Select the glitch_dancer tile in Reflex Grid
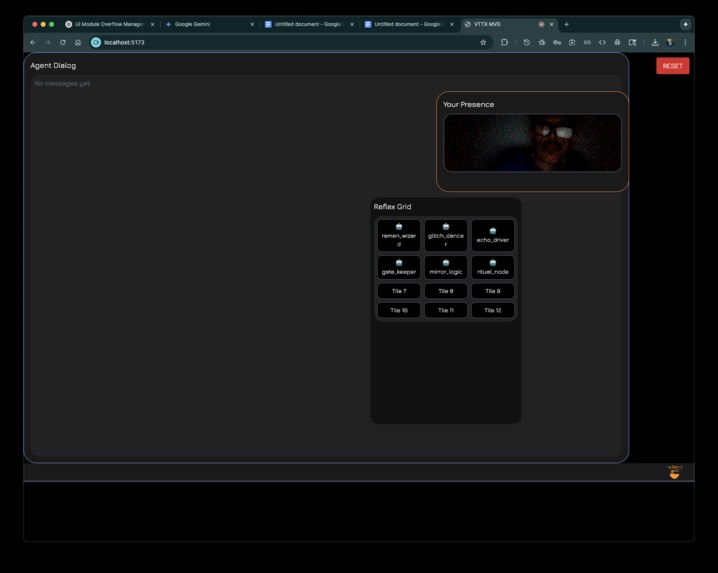The image size is (718, 573). 446,235
